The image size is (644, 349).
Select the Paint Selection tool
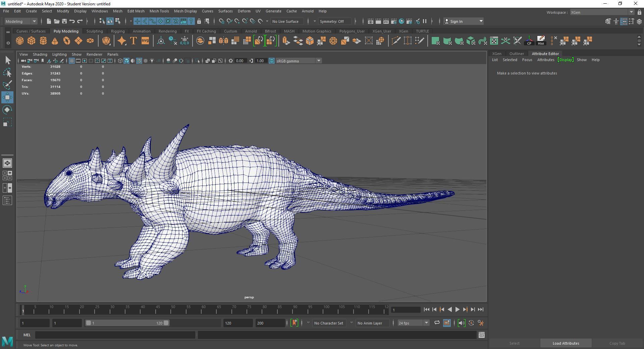7,85
